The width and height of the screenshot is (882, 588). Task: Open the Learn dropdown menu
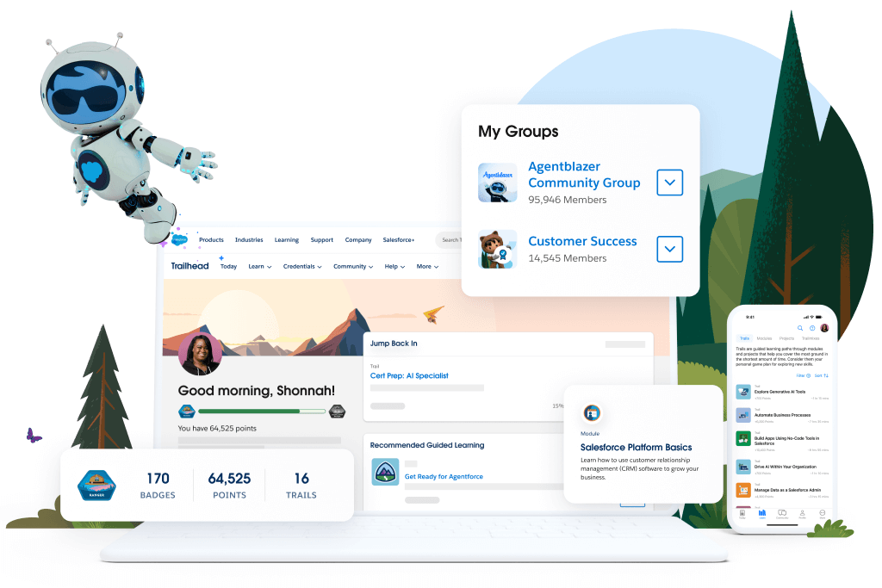[260, 267]
